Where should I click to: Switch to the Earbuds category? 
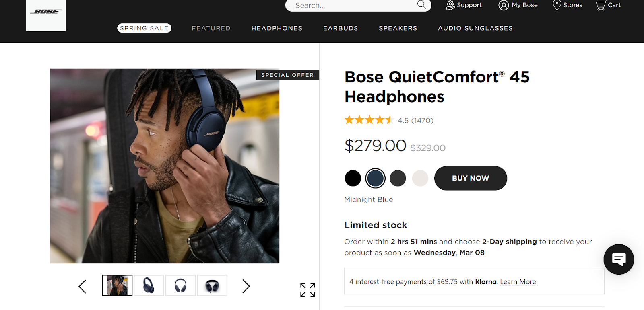point(340,28)
